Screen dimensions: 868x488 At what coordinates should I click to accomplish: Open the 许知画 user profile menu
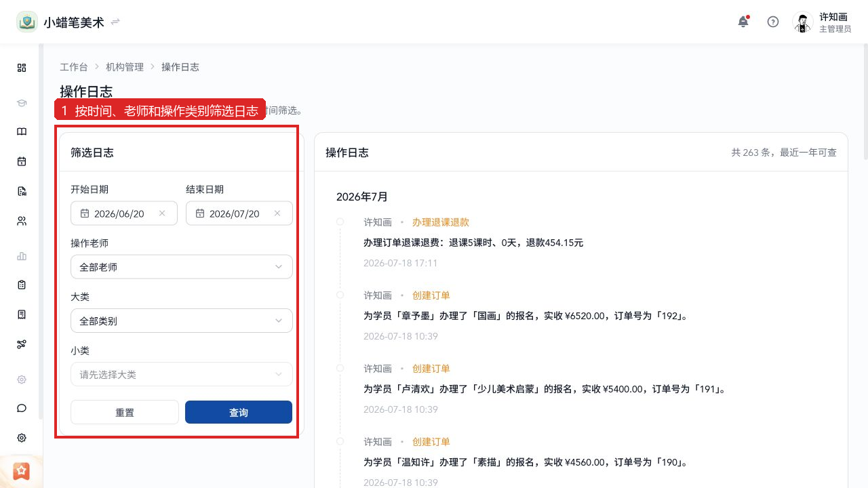coord(822,22)
